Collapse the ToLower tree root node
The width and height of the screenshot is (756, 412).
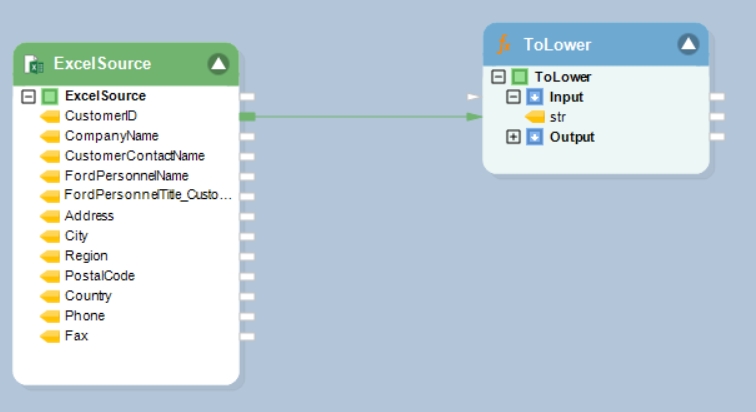tap(498, 77)
